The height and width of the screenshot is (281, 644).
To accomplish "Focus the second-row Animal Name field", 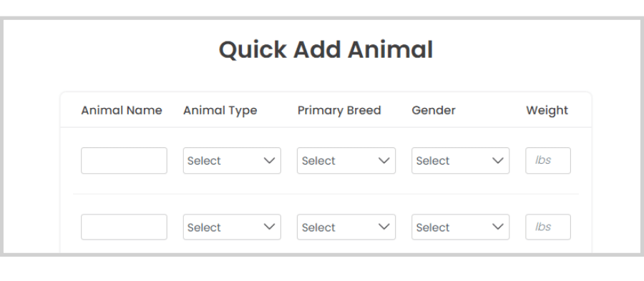I will 124,227.
